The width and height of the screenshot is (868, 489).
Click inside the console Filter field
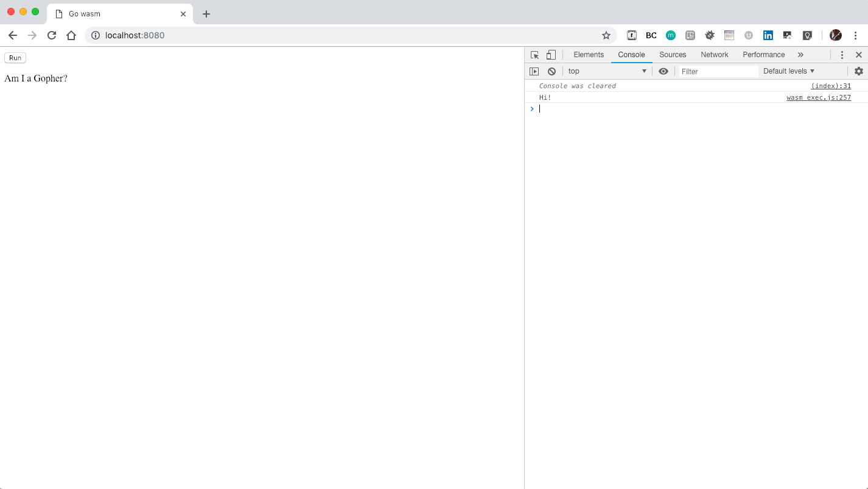(x=718, y=71)
